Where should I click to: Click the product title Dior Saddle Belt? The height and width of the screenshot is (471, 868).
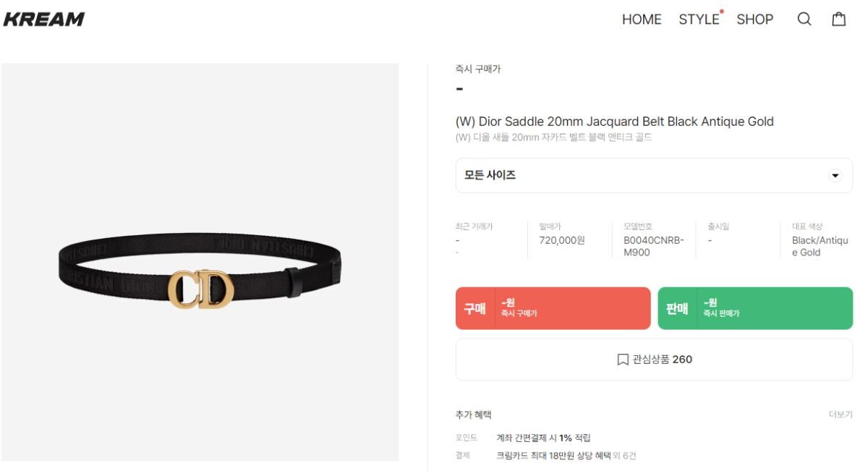pos(615,122)
